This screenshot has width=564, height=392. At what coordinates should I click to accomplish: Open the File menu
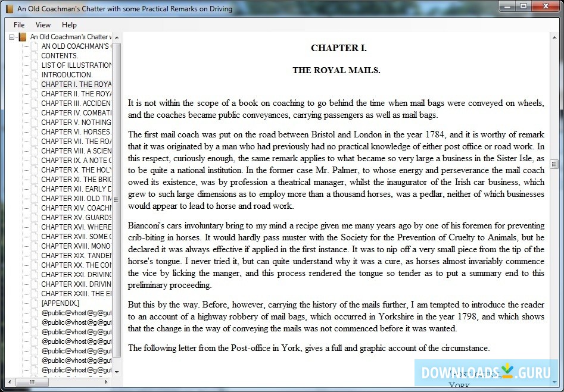point(19,25)
